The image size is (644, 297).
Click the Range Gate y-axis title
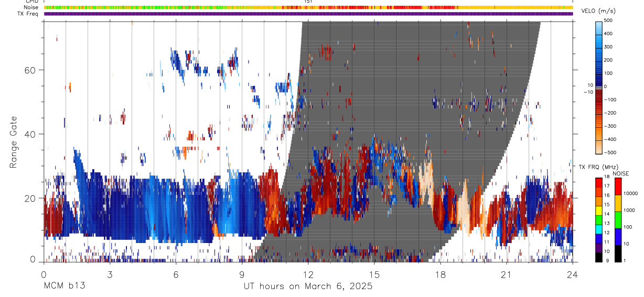click(x=14, y=141)
